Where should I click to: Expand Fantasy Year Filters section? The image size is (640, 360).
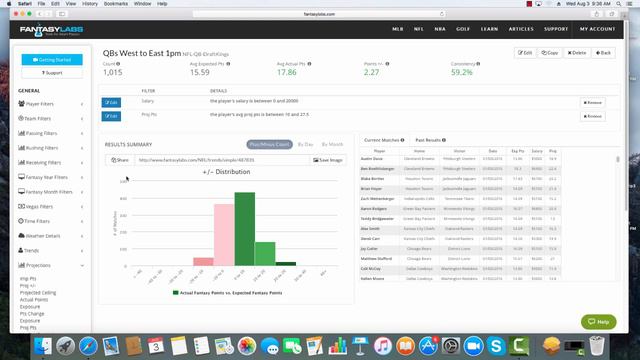click(51, 177)
